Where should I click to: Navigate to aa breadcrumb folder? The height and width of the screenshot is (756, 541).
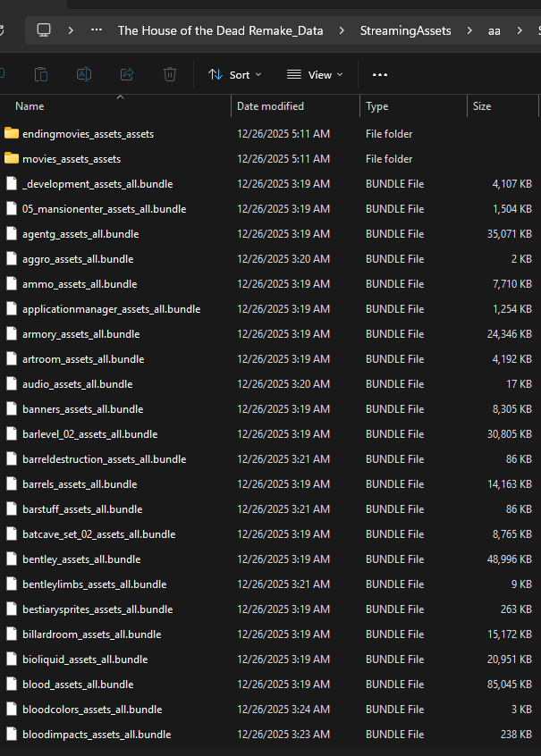point(495,31)
